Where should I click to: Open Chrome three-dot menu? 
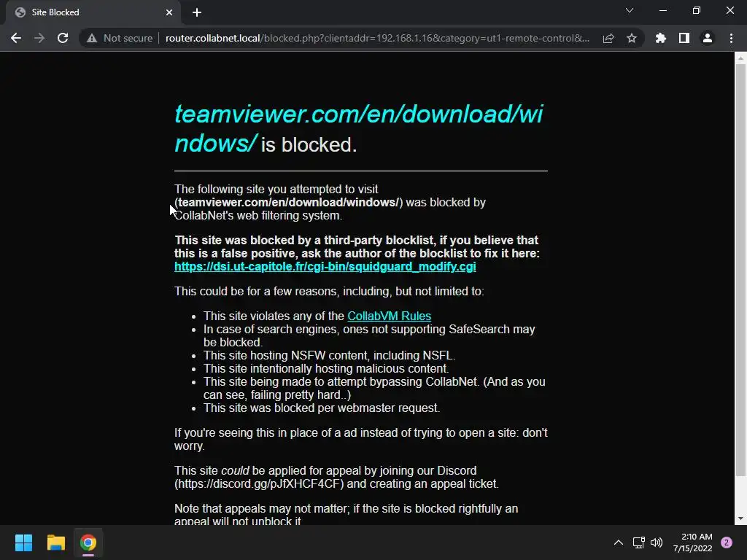(731, 38)
